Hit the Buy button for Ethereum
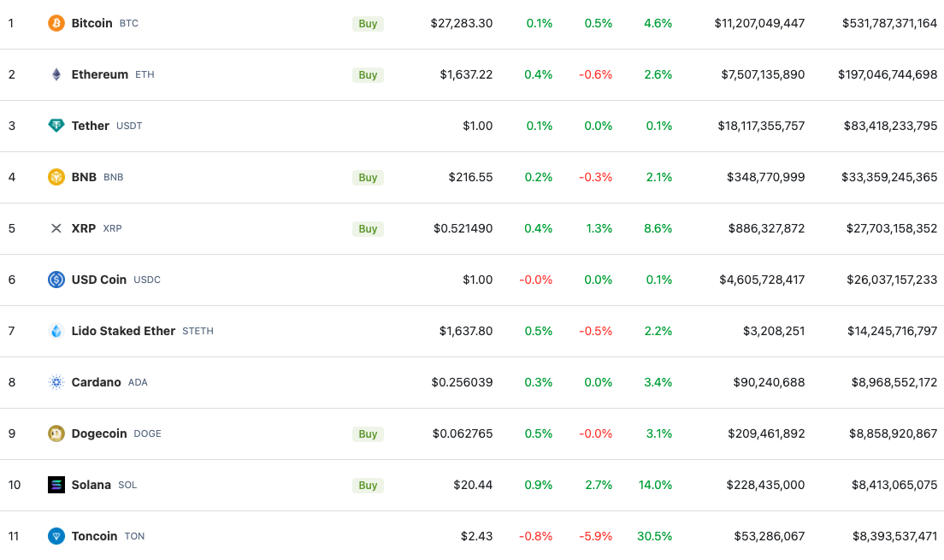 coord(368,74)
